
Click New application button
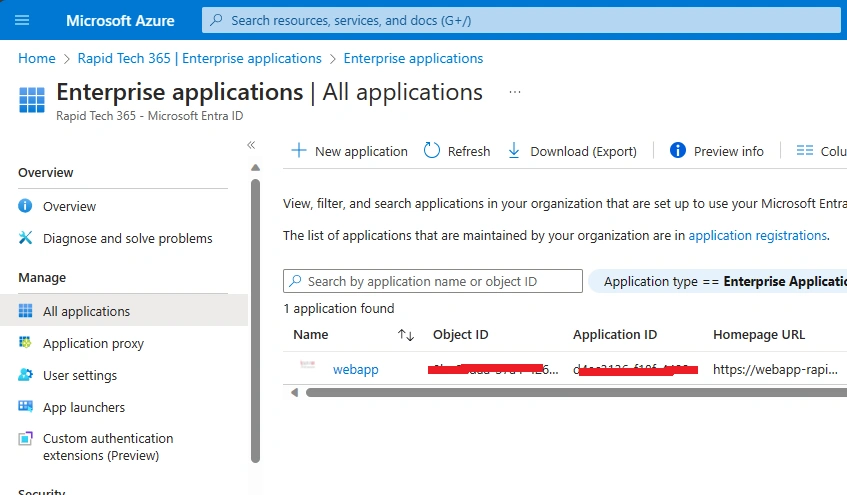(x=349, y=151)
